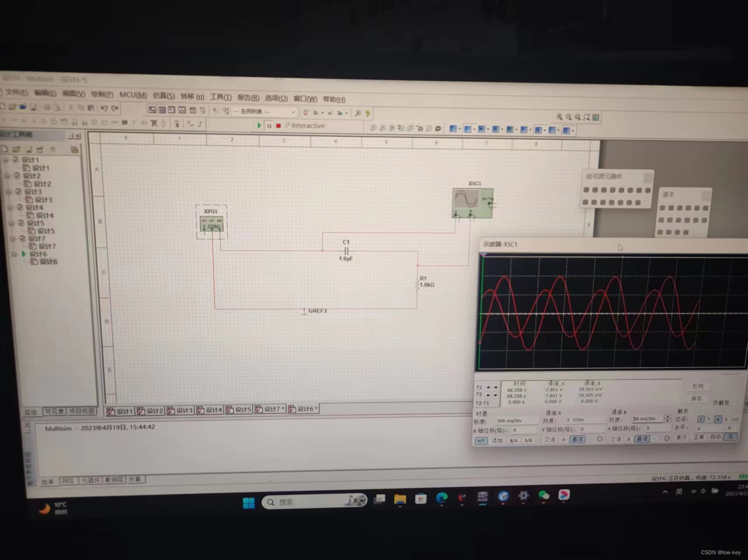Click the Undo toolbar icon
The image size is (748, 560).
point(104,108)
